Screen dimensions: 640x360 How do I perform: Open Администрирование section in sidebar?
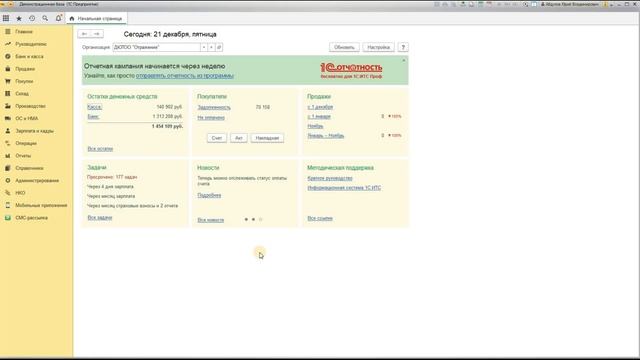36,180
